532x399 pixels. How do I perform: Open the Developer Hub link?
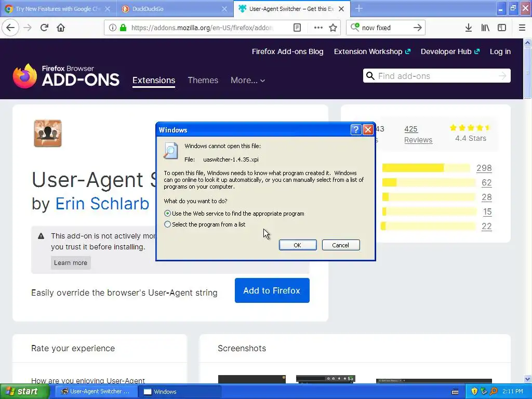point(450,51)
